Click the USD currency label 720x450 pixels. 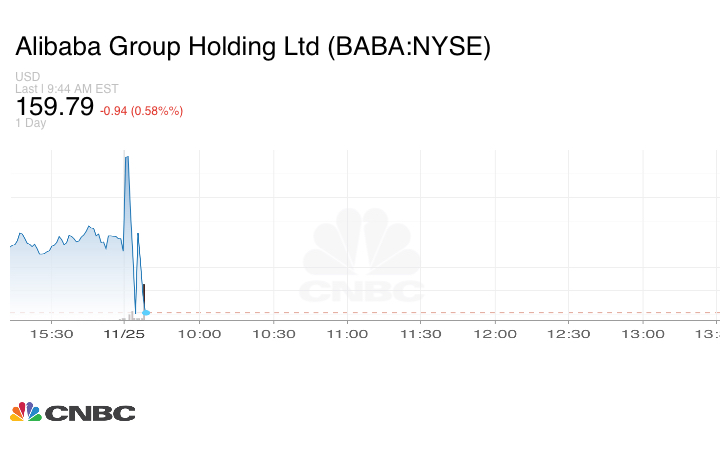[x=27, y=77]
